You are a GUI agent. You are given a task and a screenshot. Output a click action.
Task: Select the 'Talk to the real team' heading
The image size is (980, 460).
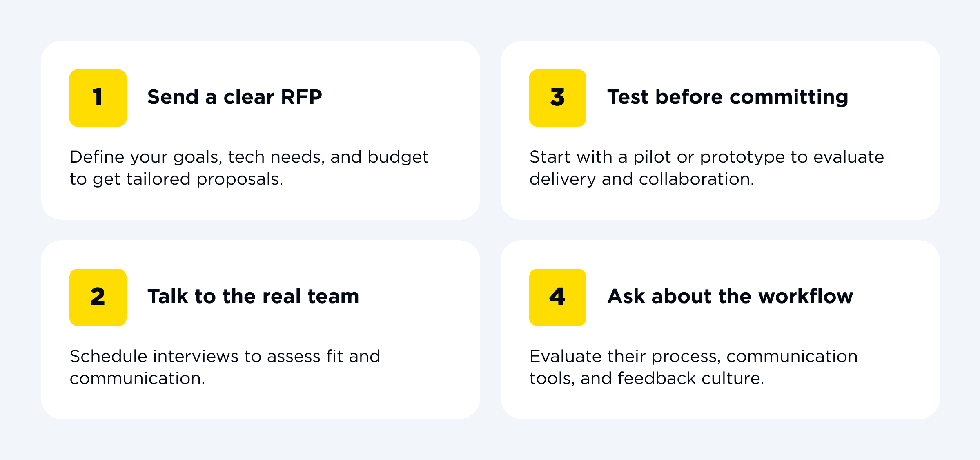[253, 297]
